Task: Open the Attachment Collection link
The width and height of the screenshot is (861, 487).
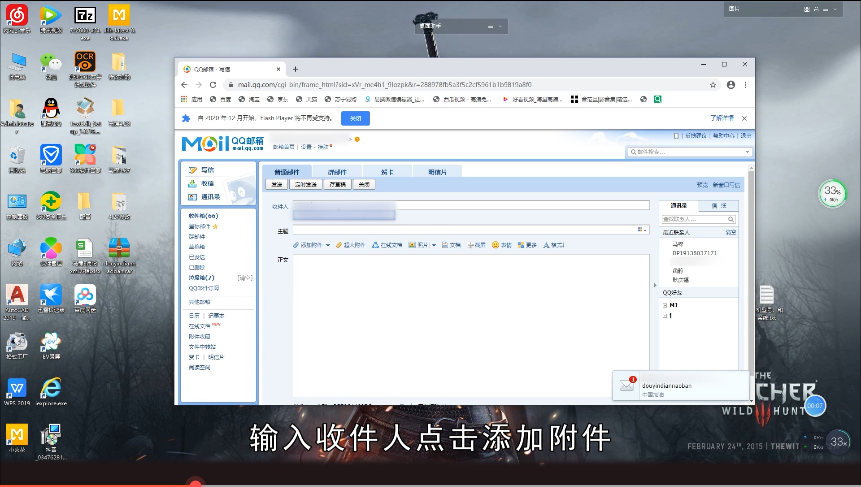Action: [199, 337]
